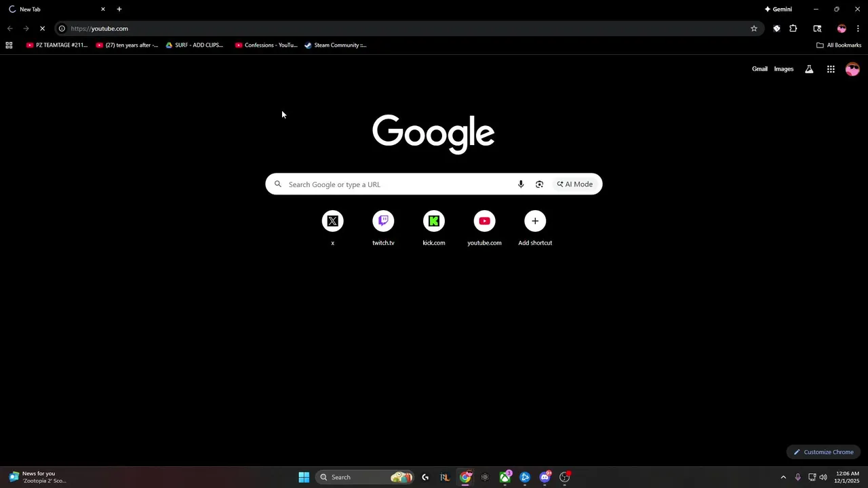Open Search Labs flask icon
The width and height of the screenshot is (868, 488).
[809, 69]
